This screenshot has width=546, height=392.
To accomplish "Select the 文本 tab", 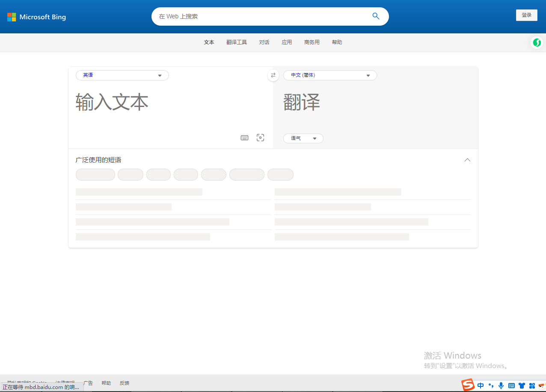I will click(x=209, y=42).
